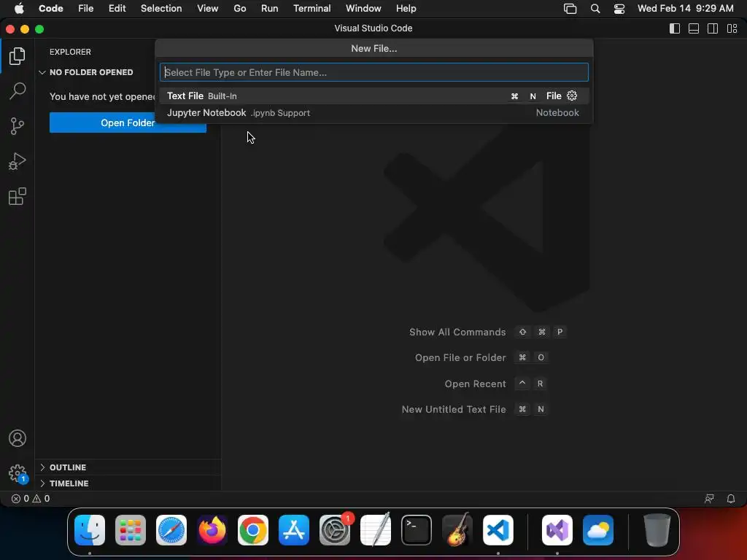Viewport: 747px width, 560px height.
Task: Open notifications bell in status bar
Action: coord(731,499)
